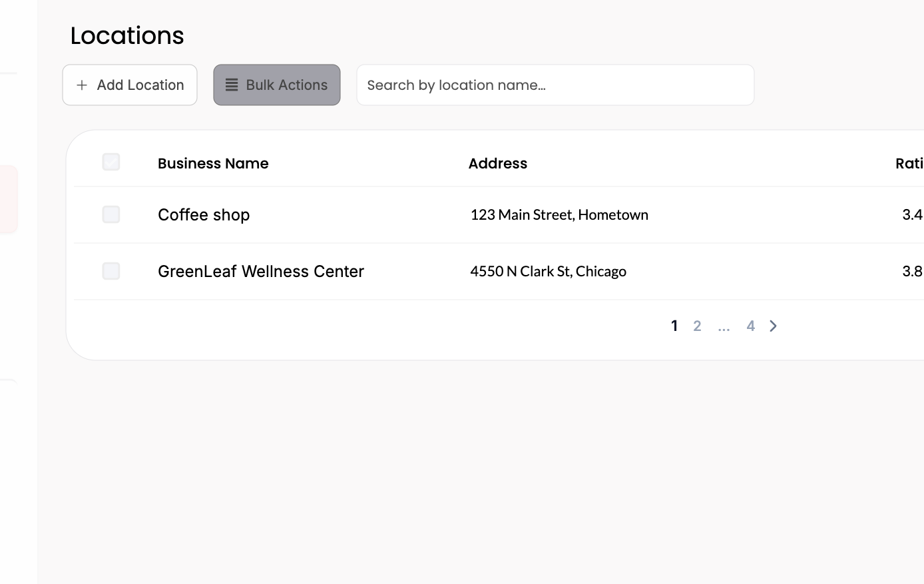This screenshot has height=584, width=924.
Task: Sort by the Business Name column header
Action: pos(213,163)
